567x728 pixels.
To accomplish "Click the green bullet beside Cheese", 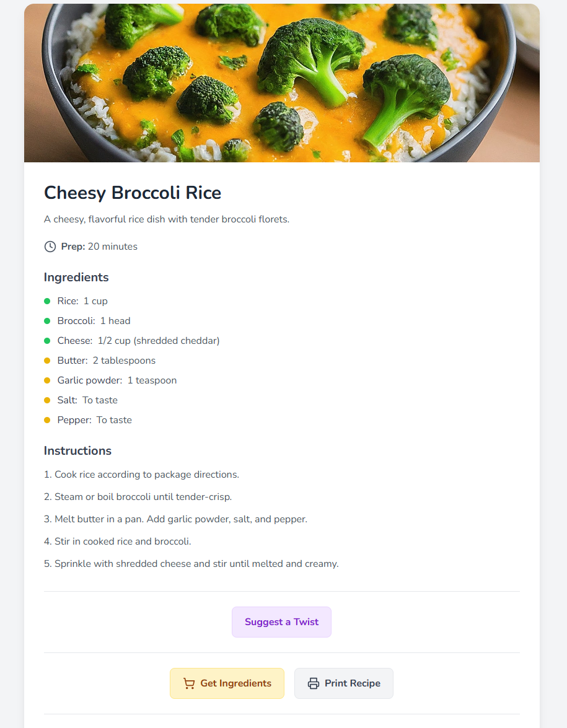I will coord(47,341).
